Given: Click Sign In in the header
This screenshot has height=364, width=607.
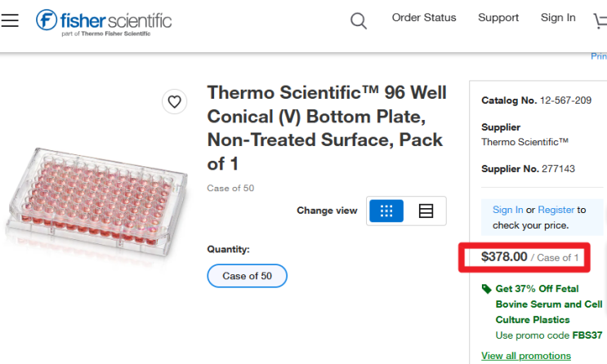Looking at the screenshot, I should (558, 18).
